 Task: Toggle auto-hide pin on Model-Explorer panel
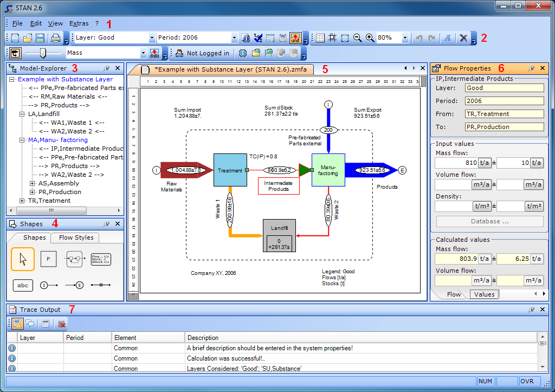(106, 68)
